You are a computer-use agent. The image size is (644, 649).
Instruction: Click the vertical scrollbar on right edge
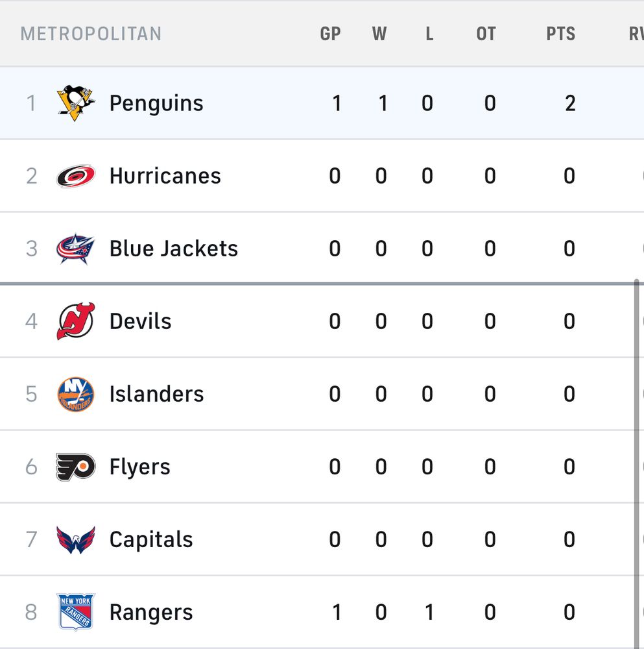[637, 454]
